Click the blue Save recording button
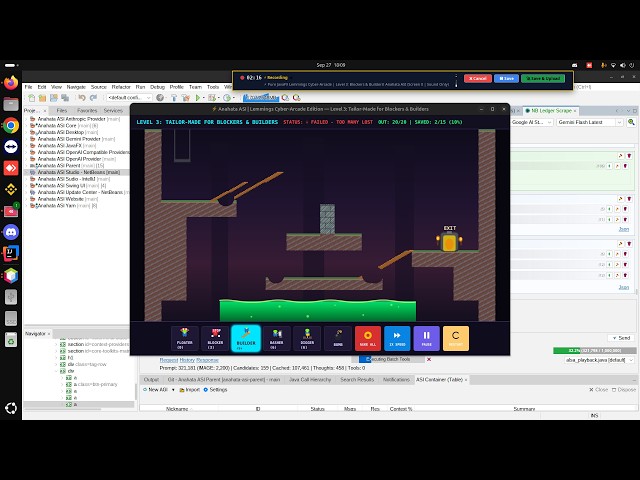This screenshot has width=640, height=480. (x=506, y=78)
